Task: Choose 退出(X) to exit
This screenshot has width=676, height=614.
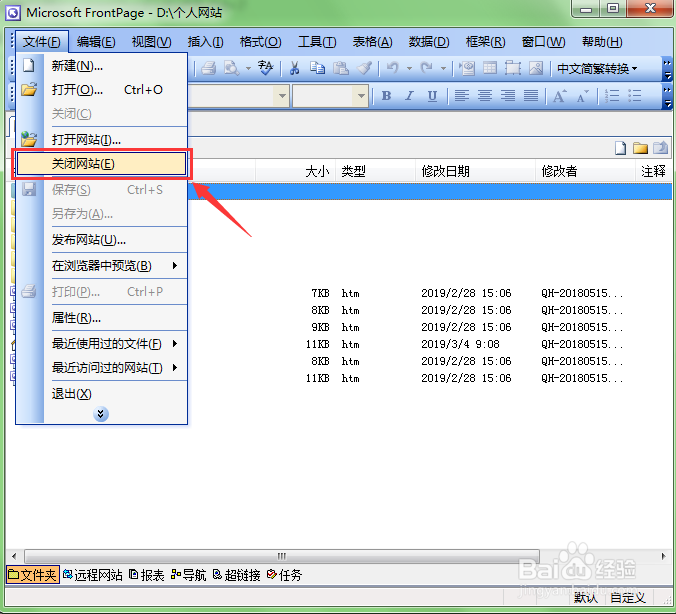Action: pyautogui.click(x=102, y=394)
